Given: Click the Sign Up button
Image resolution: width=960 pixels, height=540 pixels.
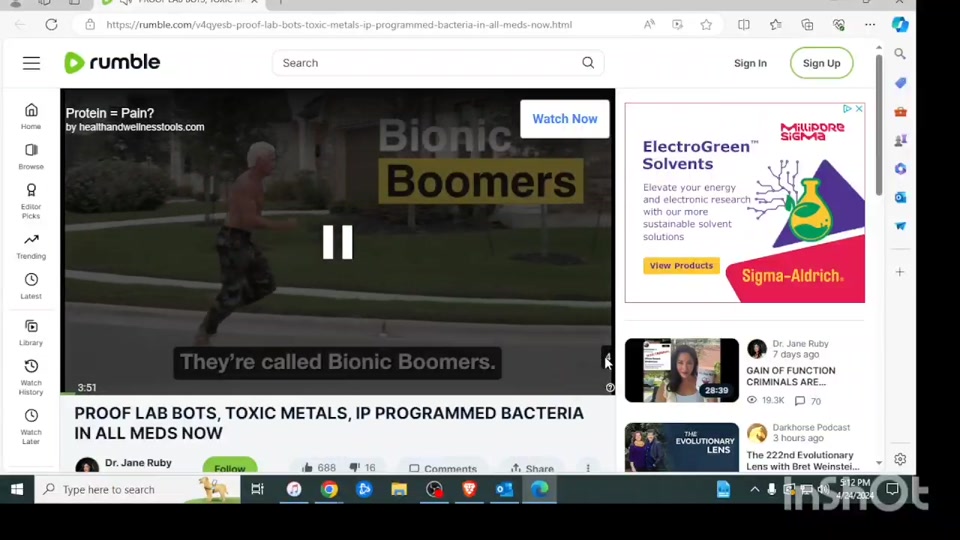Looking at the screenshot, I should pyautogui.click(x=821, y=63).
